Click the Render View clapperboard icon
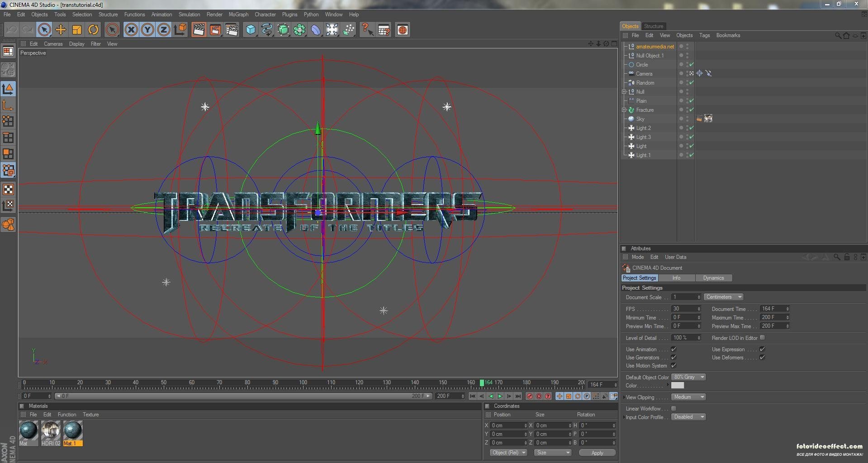868x463 pixels. click(x=199, y=30)
